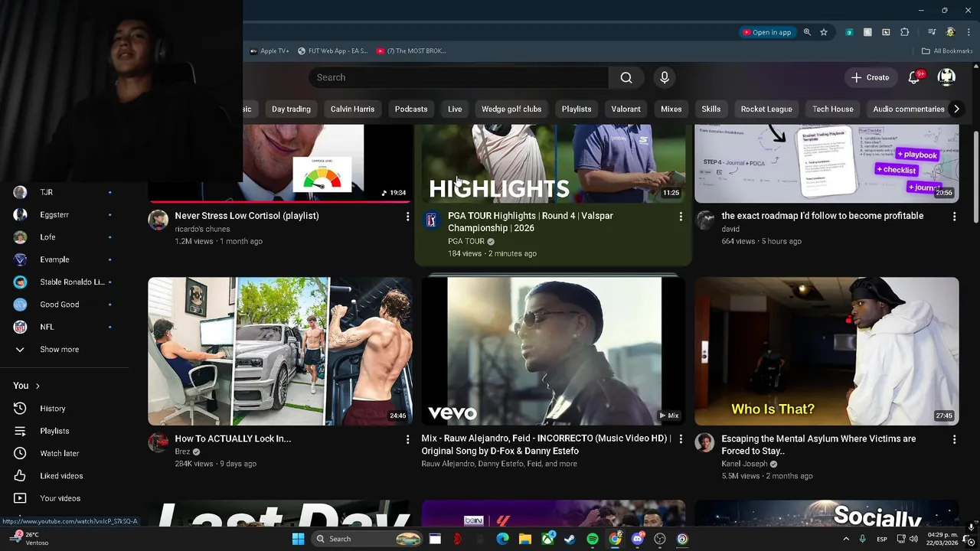Screen dimensions: 980x551
Task: Click the YouTube search magnifier button
Action: [626, 77]
